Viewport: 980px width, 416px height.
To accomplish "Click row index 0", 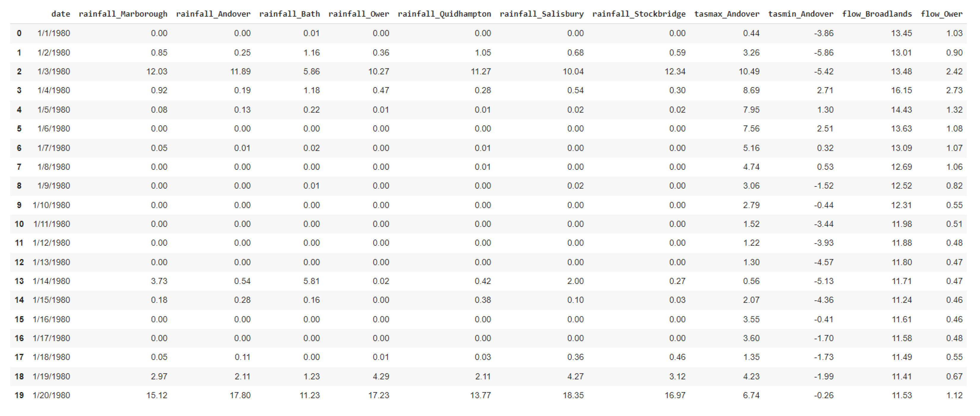I will tap(19, 34).
